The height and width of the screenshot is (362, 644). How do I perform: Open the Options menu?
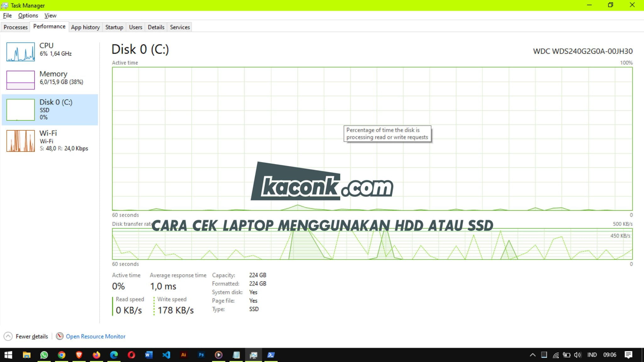click(28, 15)
